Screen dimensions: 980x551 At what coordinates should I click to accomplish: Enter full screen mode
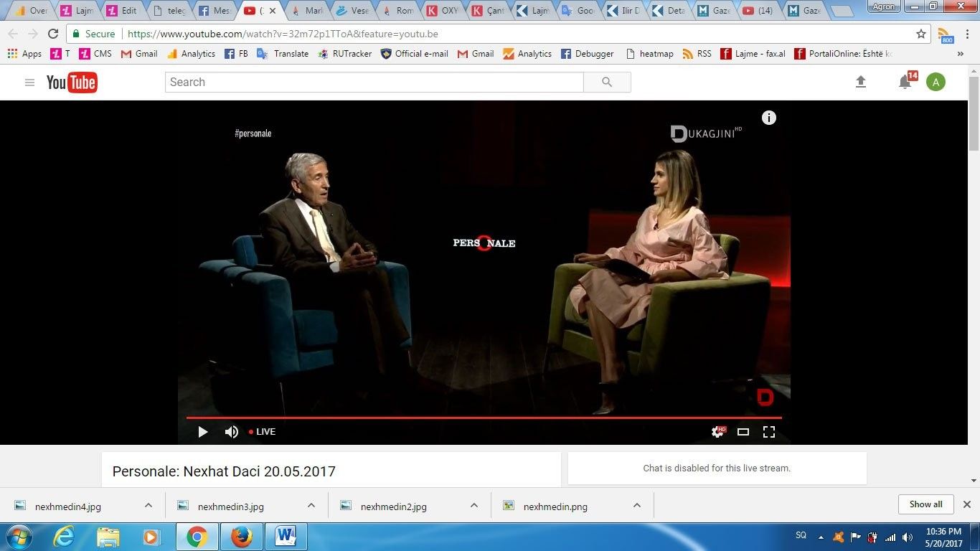769,432
